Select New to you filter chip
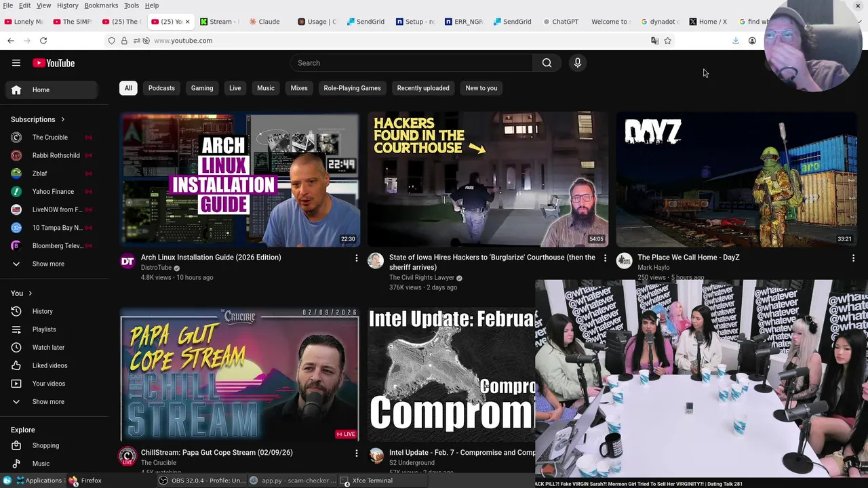 (x=481, y=88)
